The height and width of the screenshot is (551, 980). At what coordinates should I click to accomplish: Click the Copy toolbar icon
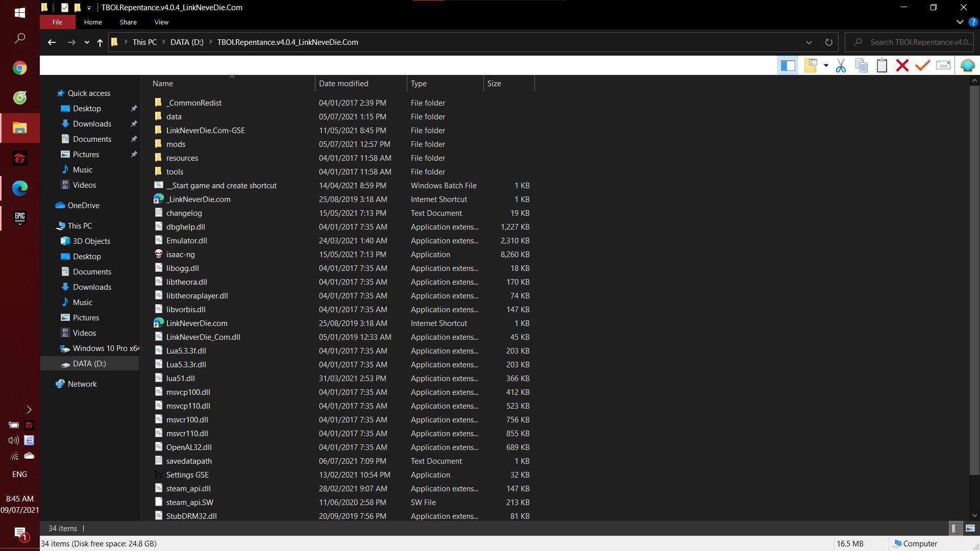pyautogui.click(x=862, y=66)
